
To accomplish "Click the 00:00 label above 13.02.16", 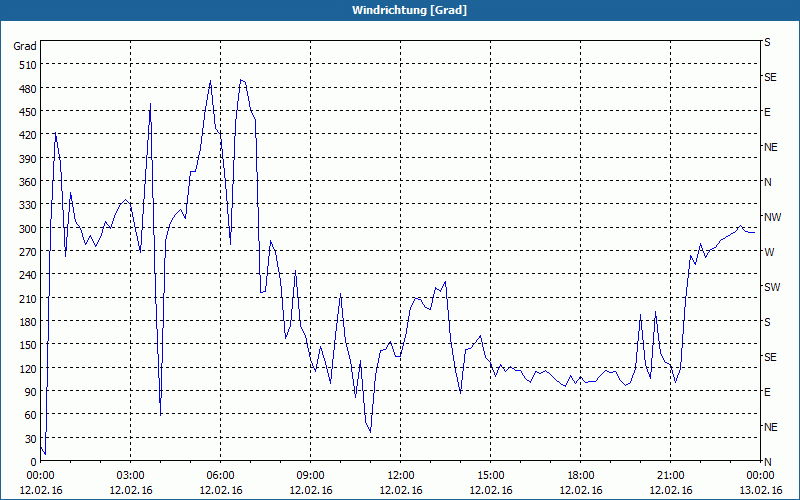I will [760, 476].
